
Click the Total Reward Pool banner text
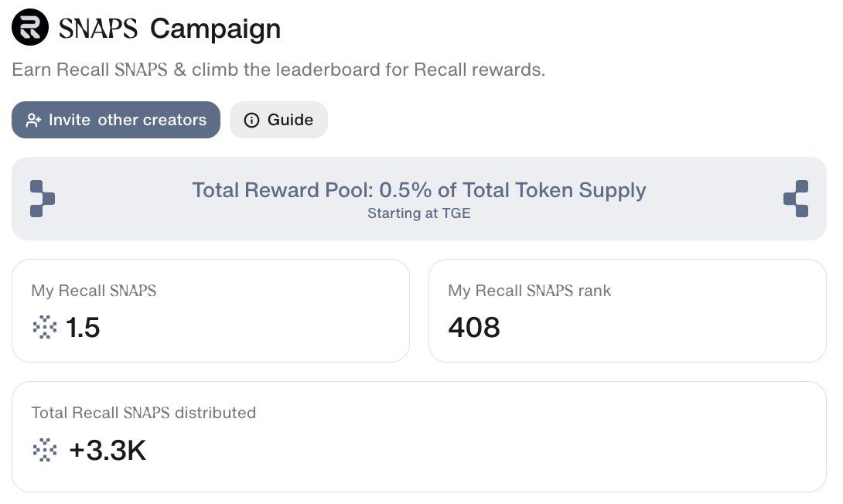click(x=419, y=190)
